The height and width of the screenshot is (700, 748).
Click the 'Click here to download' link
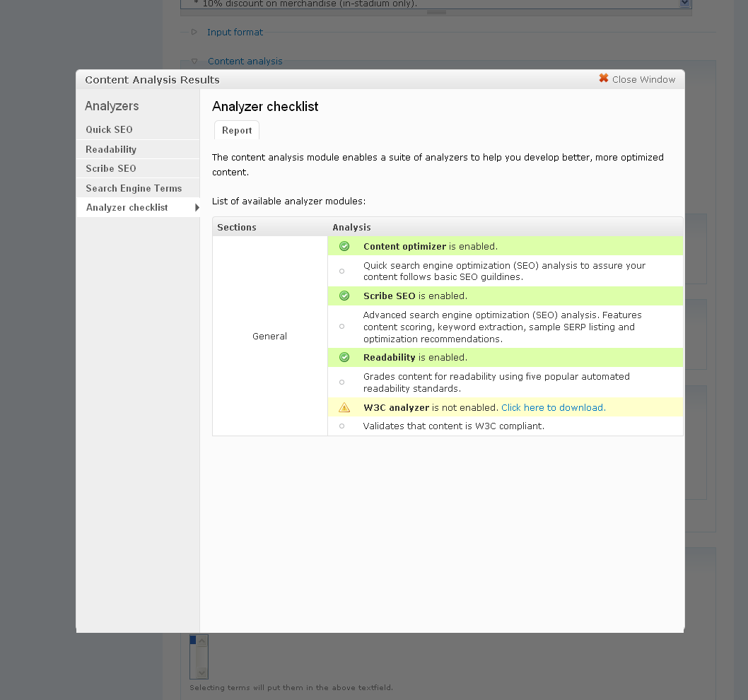pyautogui.click(x=554, y=407)
